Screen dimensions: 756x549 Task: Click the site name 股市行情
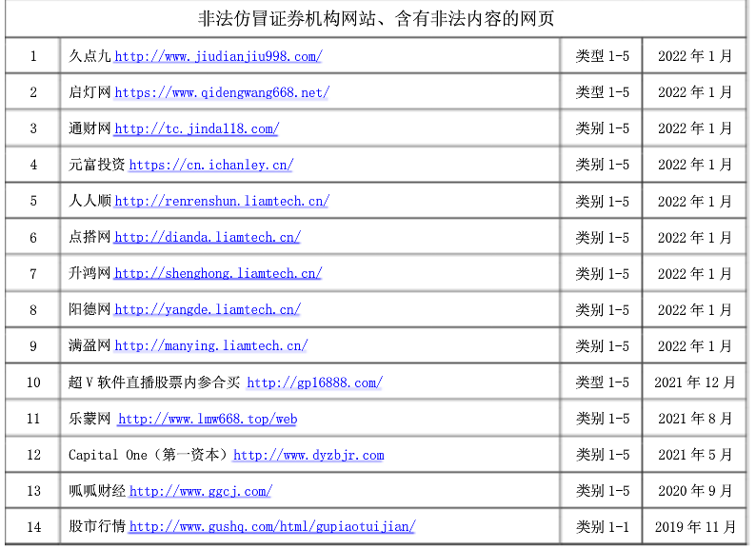(x=97, y=526)
